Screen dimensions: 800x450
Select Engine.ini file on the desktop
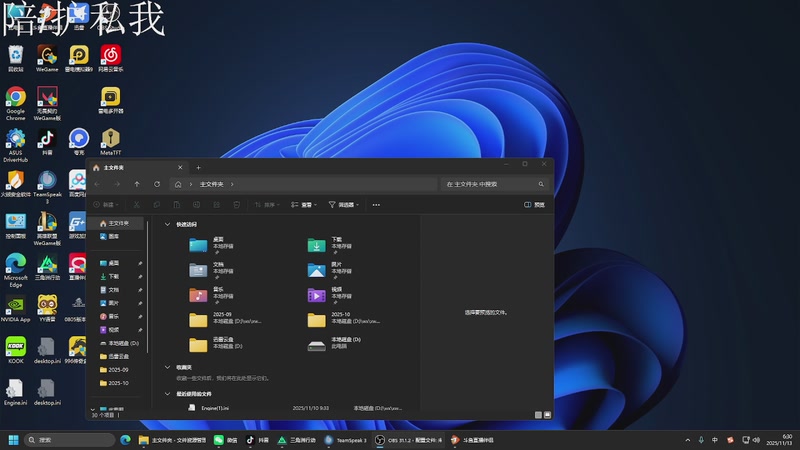coord(15,392)
